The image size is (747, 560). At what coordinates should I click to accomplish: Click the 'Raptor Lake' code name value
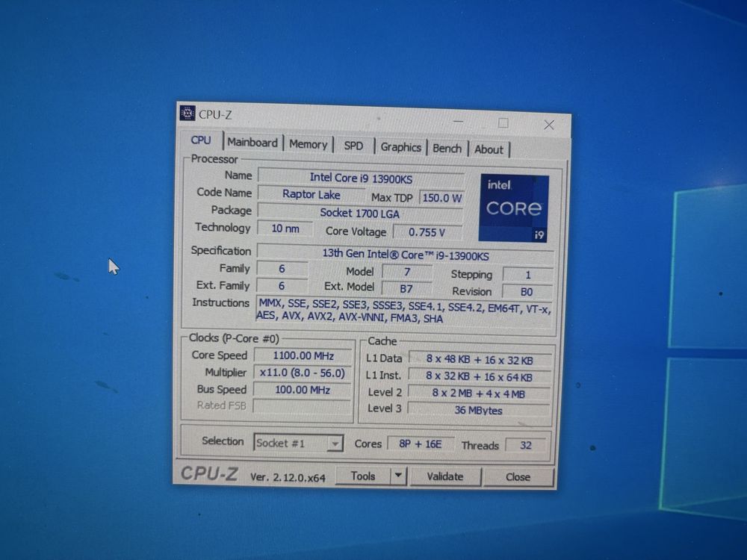tap(311, 194)
